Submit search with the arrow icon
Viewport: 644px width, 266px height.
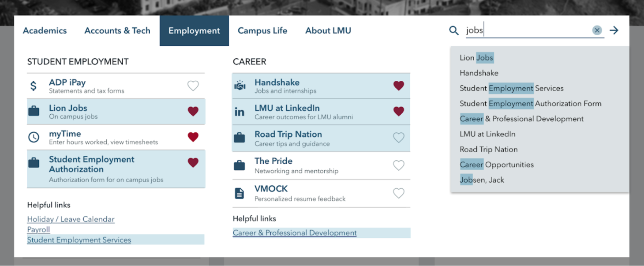(x=614, y=30)
